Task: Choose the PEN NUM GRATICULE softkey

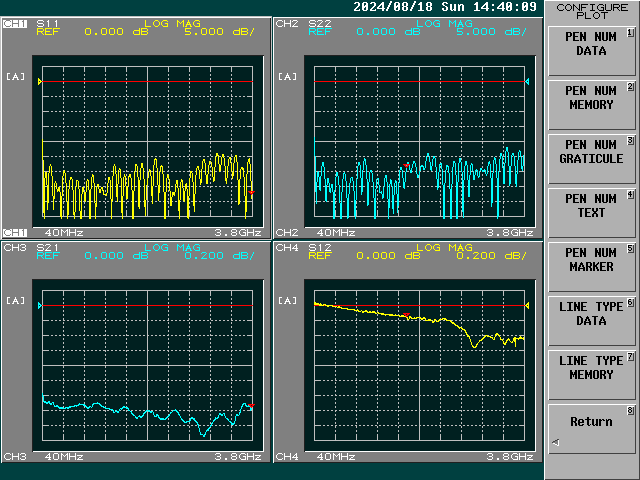Action: tap(591, 152)
